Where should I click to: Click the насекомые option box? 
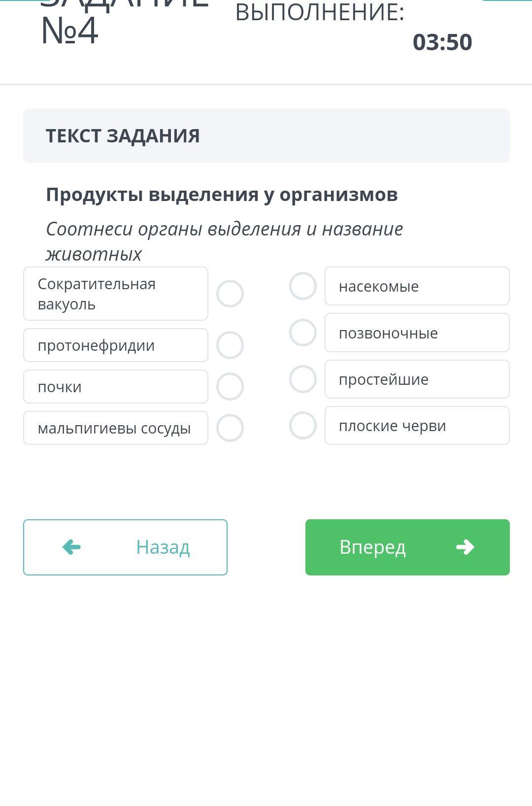[417, 286]
